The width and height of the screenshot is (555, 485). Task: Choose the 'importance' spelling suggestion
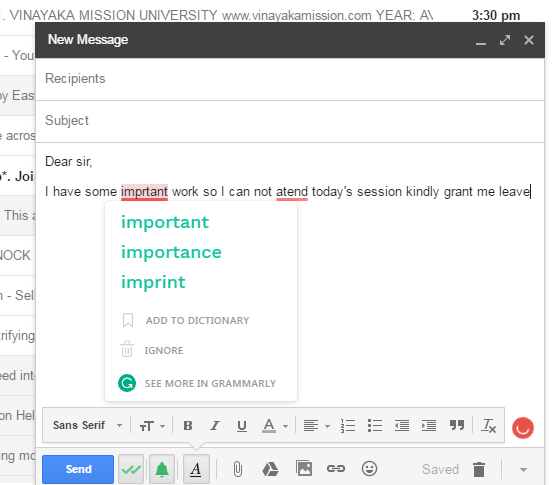(171, 252)
